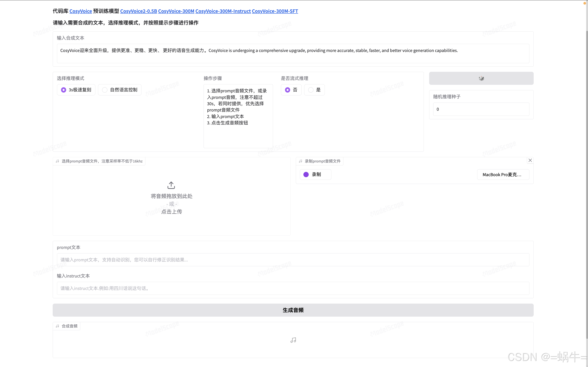Click the purple record dot icon

tap(306, 175)
